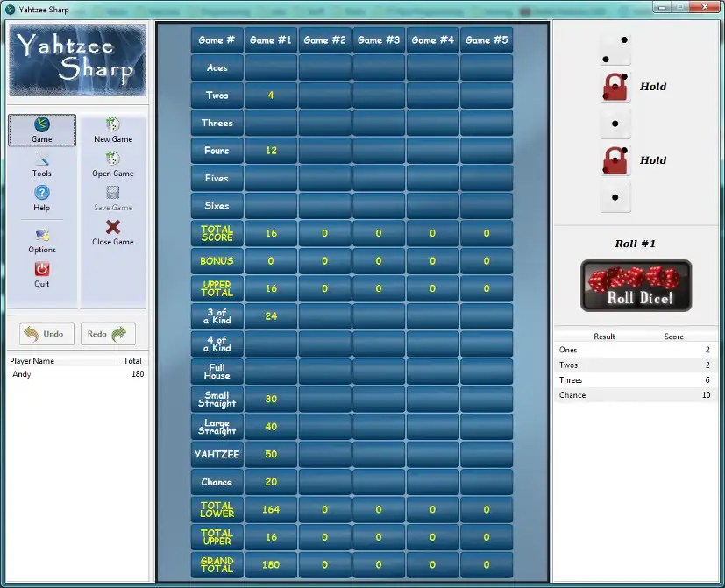Click the Threes cell for Game #1
Screen dimensions: 725x588
click(x=271, y=123)
